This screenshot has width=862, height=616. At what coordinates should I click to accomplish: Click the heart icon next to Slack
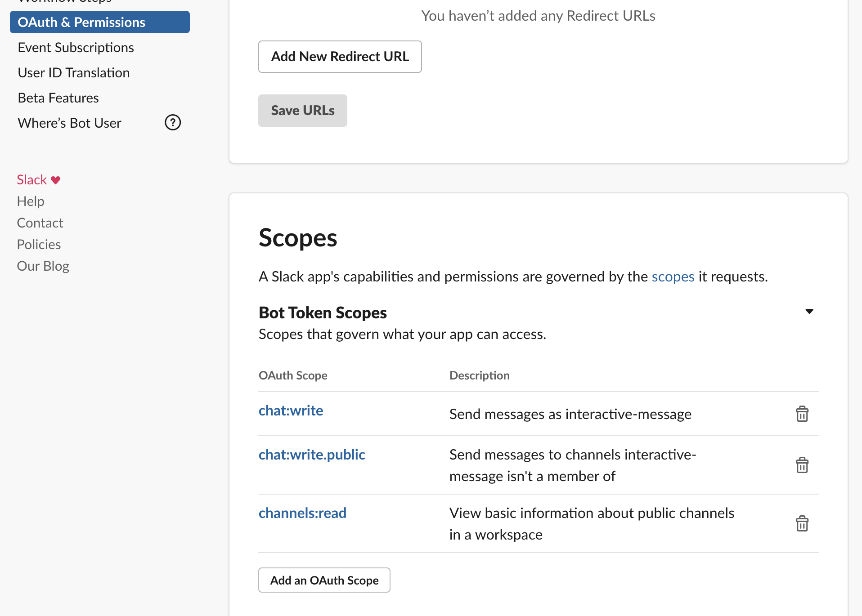point(55,179)
